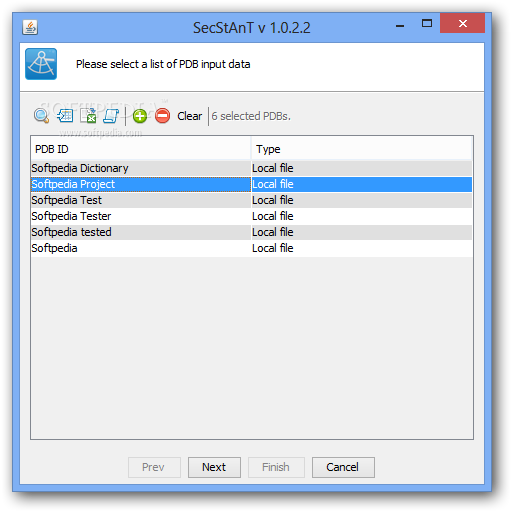Viewport: 512px width, 512px height.
Task: Maximize the SecStAnT window
Action: click(427, 24)
